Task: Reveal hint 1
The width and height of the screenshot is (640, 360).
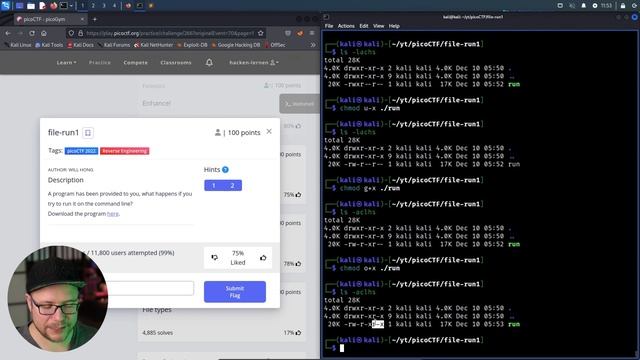Action: pos(213,186)
